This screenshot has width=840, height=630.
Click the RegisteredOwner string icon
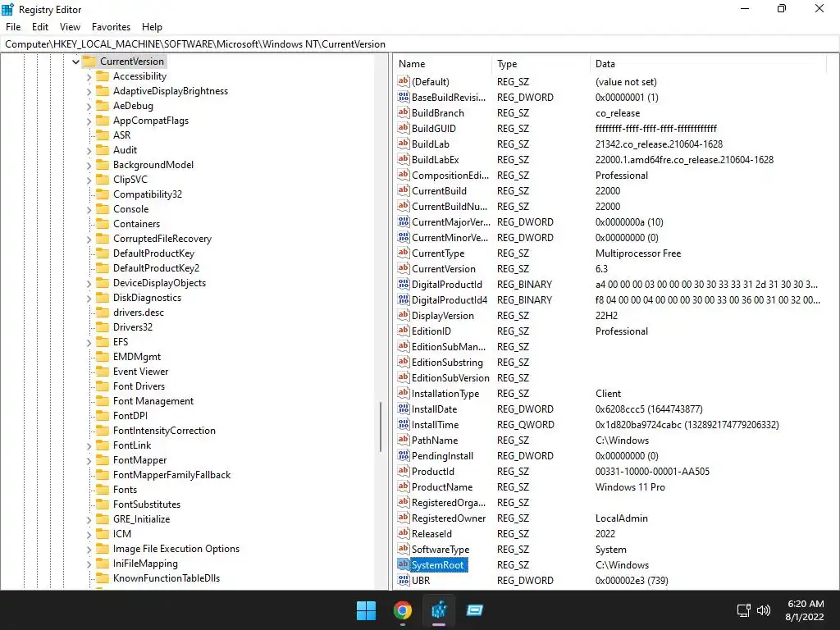click(404, 518)
